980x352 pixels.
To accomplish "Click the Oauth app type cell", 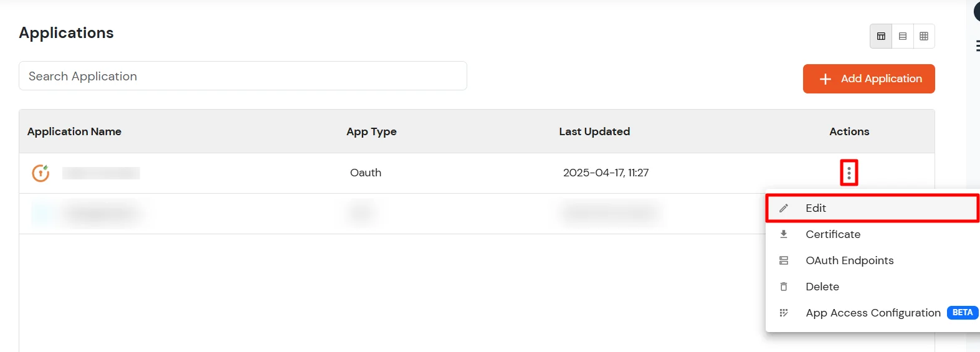I will click(x=366, y=173).
